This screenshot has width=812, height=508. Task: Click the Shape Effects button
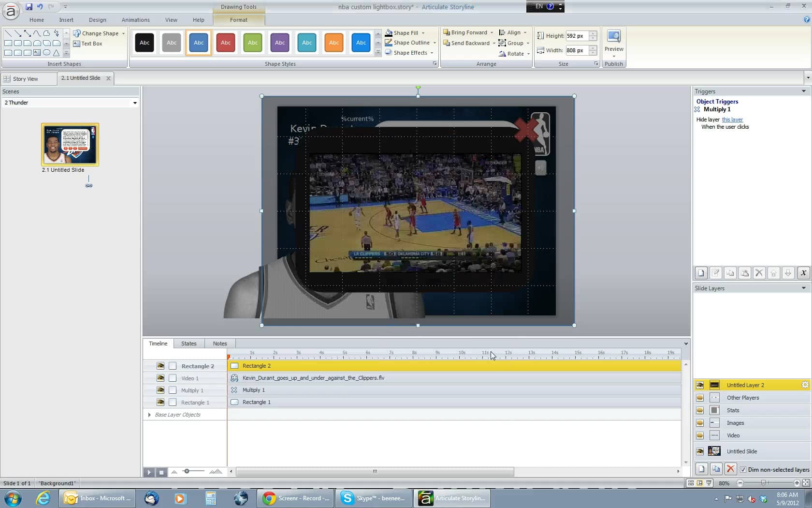click(x=409, y=53)
